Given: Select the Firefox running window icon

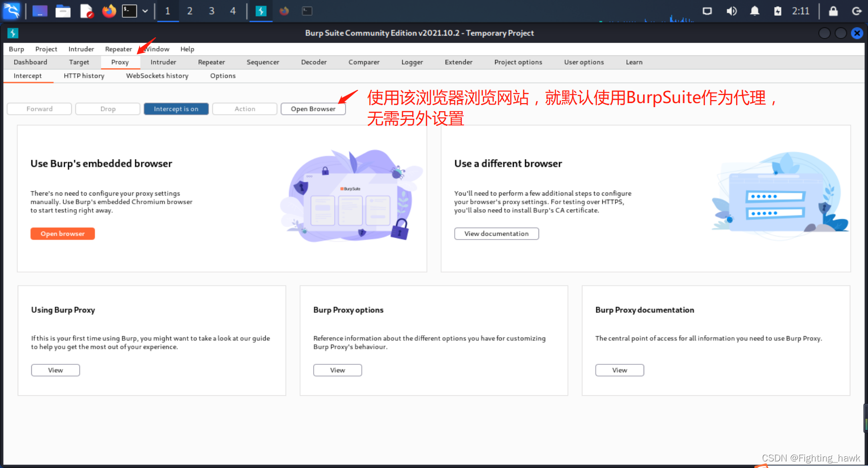Looking at the screenshot, I should click(x=284, y=11).
